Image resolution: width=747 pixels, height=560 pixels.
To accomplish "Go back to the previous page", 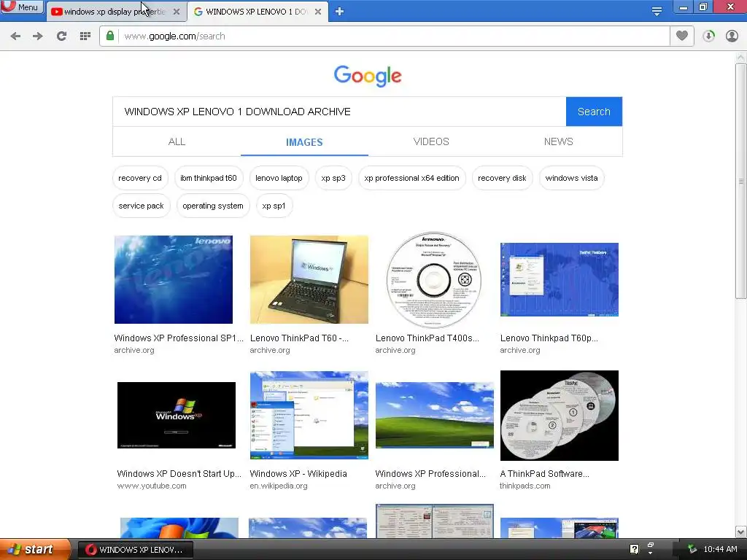I will click(x=15, y=36).
